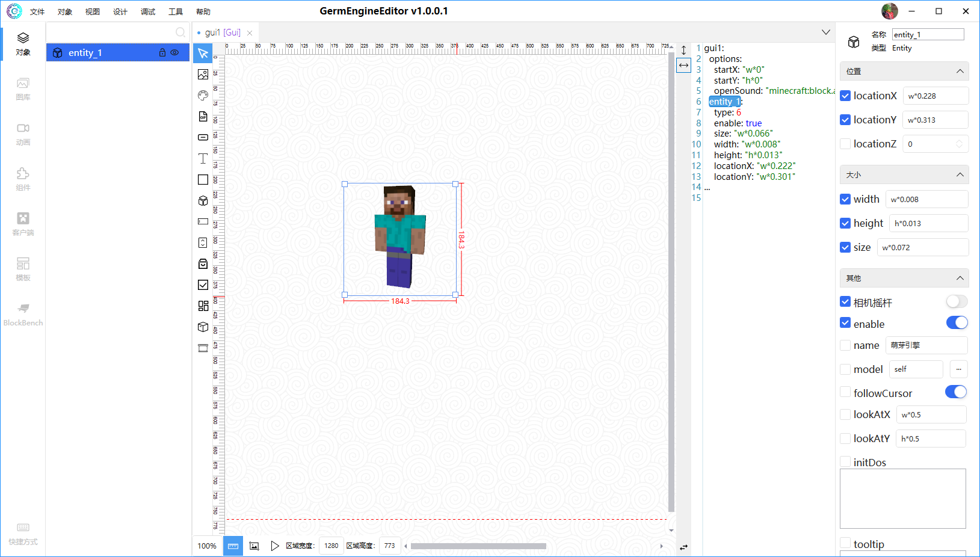Uncheck the height checkbox
This screenshot has width=980, height=557.
point(845,223)
